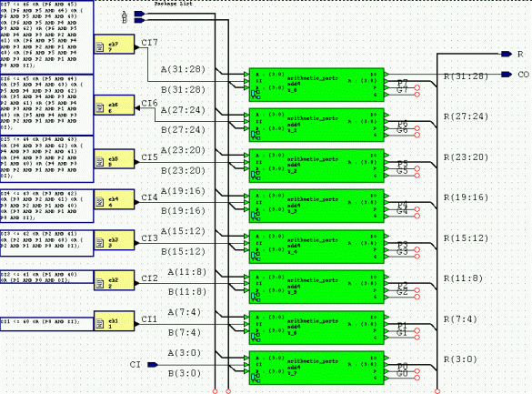Click the document icon in the eb7 block
The width and height of the screenshot is (532, 394).
[100, 46]
